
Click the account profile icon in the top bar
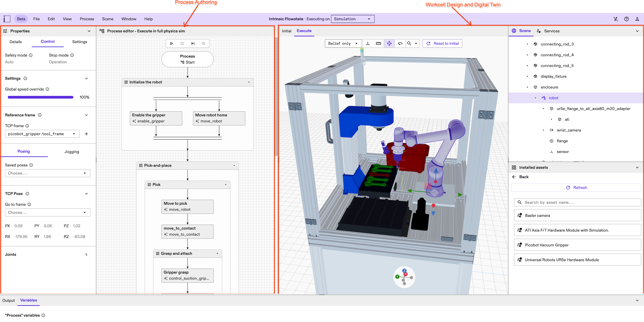pyautogui.click(x=638, y=19)
